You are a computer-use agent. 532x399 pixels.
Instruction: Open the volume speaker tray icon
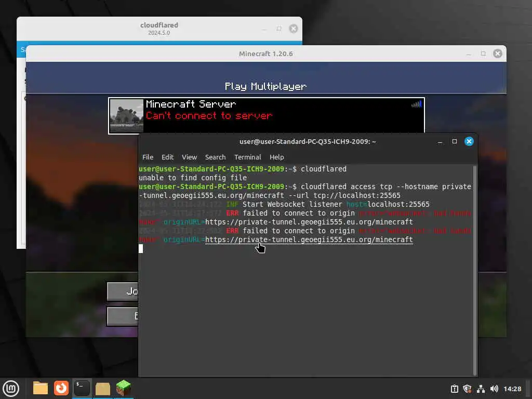point(494,389)
